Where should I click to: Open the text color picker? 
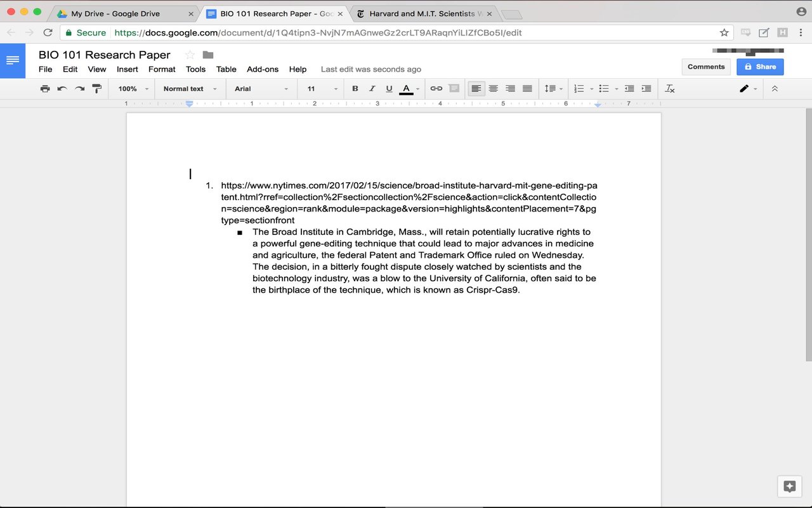[x=409, y=89]
